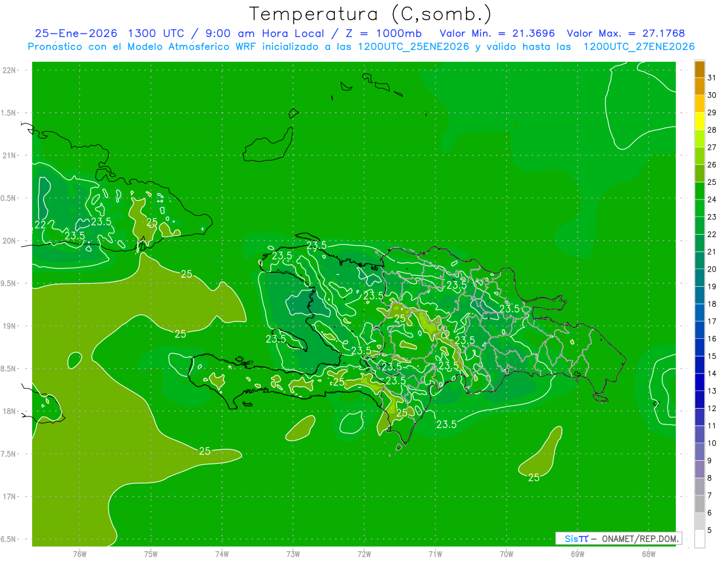Click the color scale segment between 30 and 31
Viewport: 728px width, 562px height.
coord(699,86)
